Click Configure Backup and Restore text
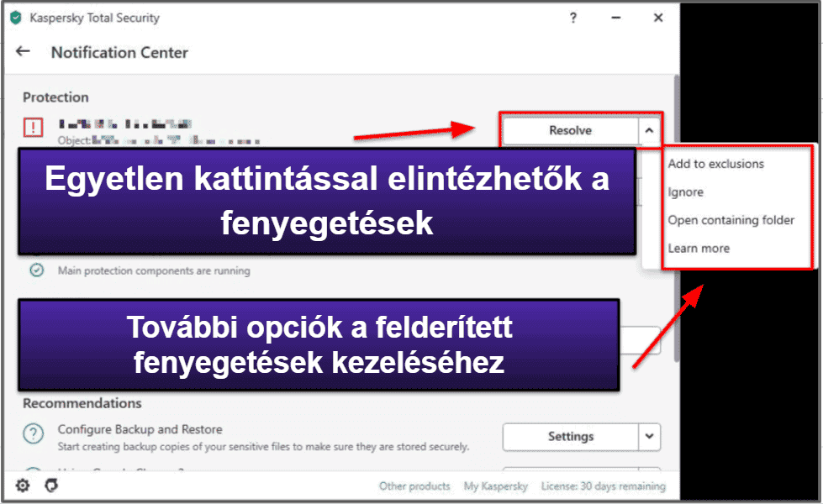The image size is (823, 504). (140, 429)
